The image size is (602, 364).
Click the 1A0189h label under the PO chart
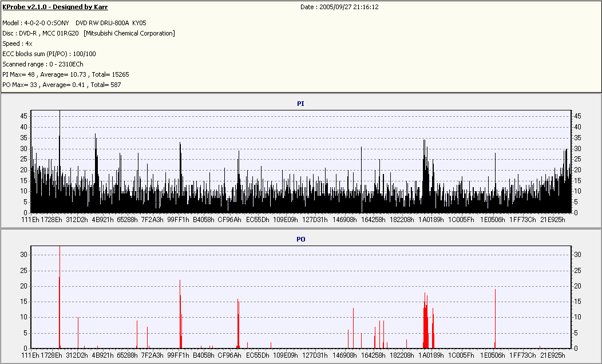[x=431, y=355]
